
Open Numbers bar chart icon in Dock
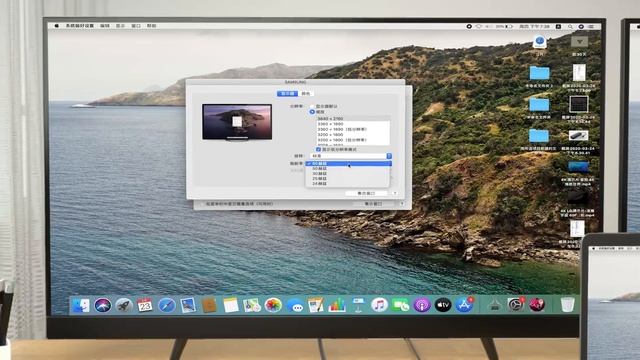pos(337,305)
